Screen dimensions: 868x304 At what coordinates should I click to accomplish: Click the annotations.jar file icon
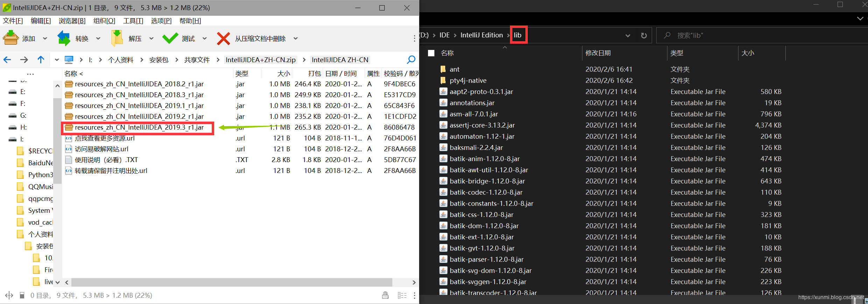(443, 103)
